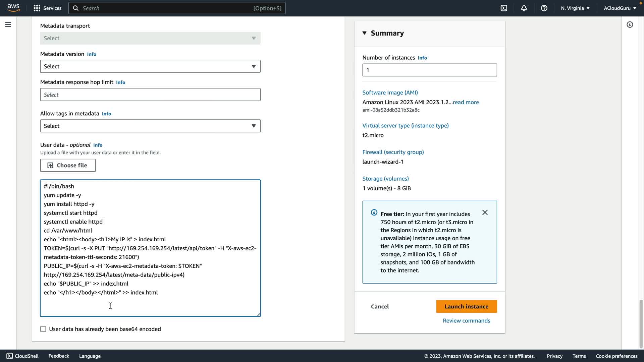Open the ACloudGuru account menu
This screenshot has width=644, height=362.
coord(620,8)
